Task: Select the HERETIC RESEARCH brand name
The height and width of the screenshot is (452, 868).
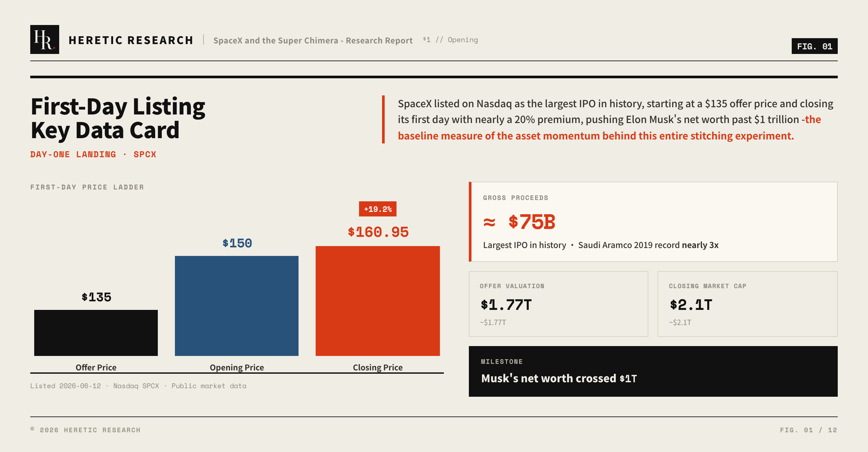Action: [x=131, y=40]
